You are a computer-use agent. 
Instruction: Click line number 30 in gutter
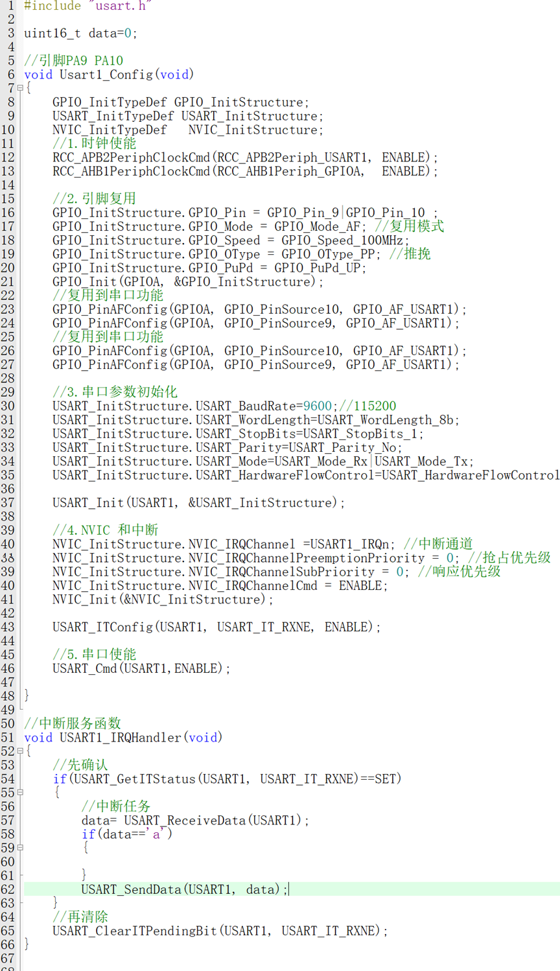coord(8,406)
